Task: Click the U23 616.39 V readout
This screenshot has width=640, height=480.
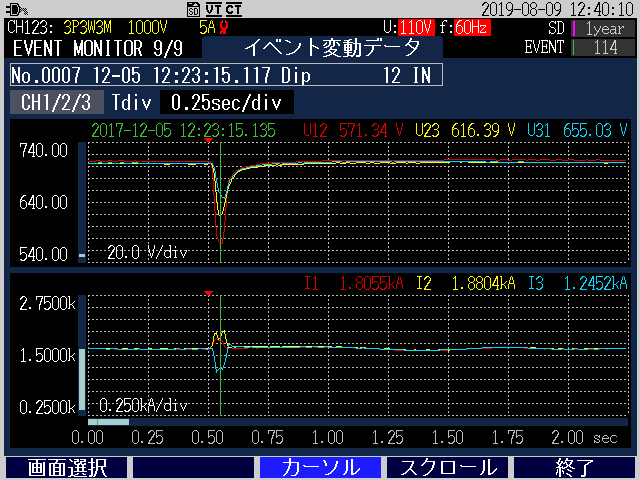Action: coord(465,131)
